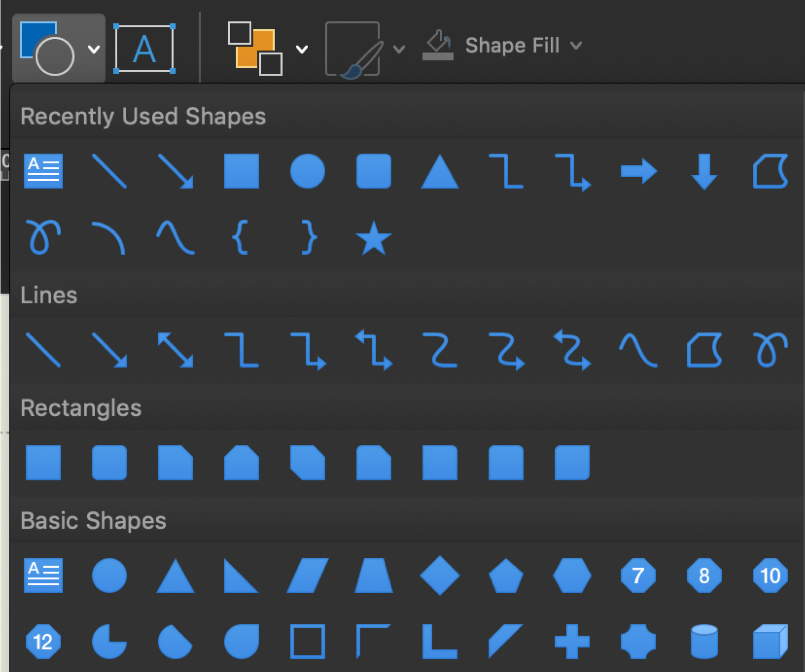The height and width of the screenshot is (672, 805).
Task: Select the Curved Arrow Connector
Action: (507, 351)
